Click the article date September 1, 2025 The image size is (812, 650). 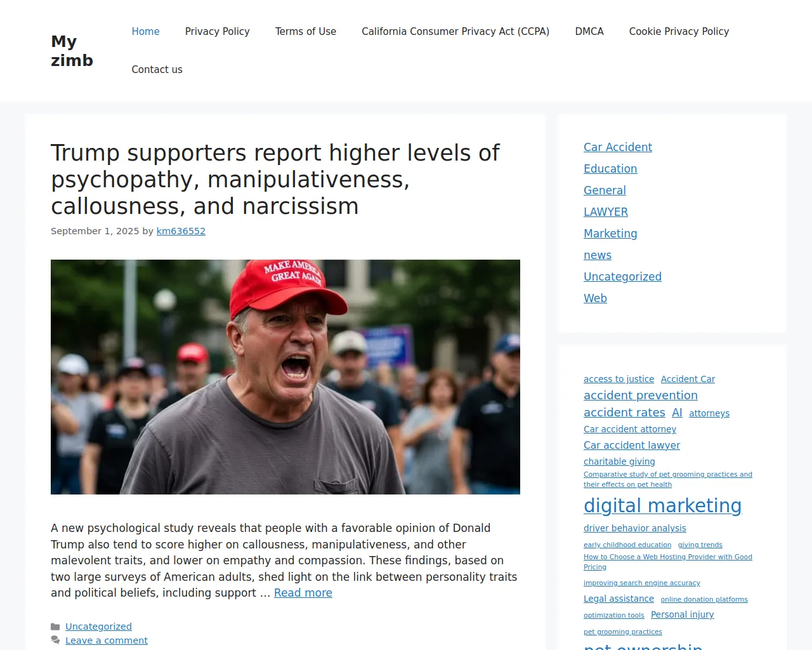click(95, 231)
